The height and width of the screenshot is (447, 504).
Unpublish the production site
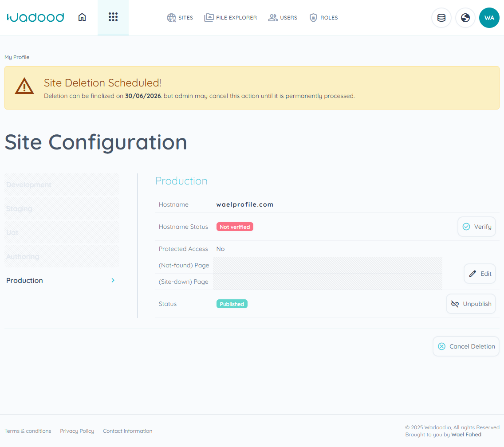tap(471, 304)
